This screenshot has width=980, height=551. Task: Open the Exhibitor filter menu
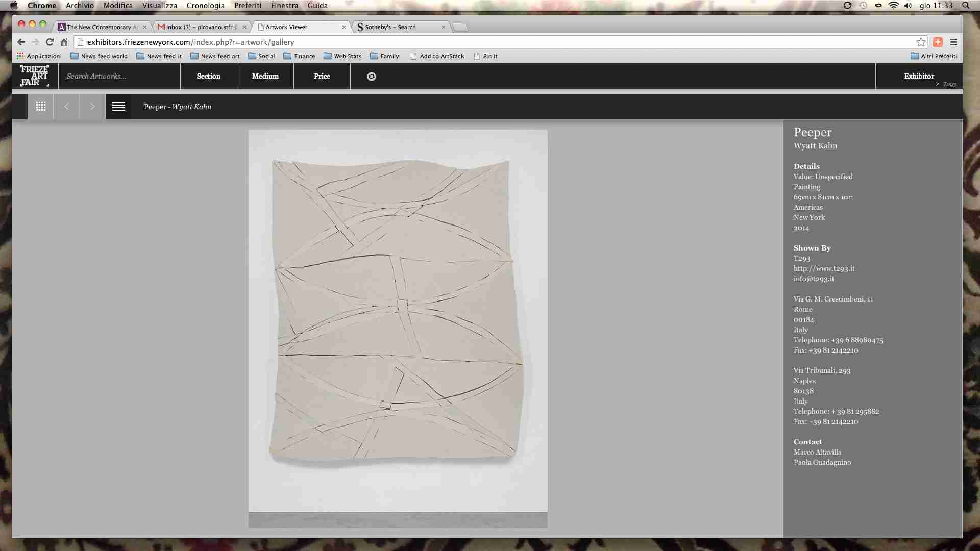[919, 76]
